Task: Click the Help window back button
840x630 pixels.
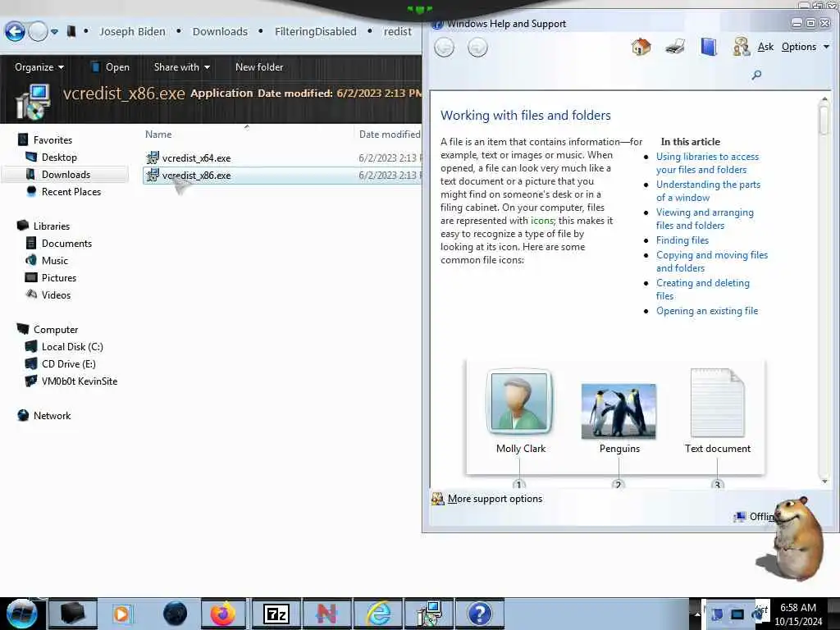Action: 444,48
